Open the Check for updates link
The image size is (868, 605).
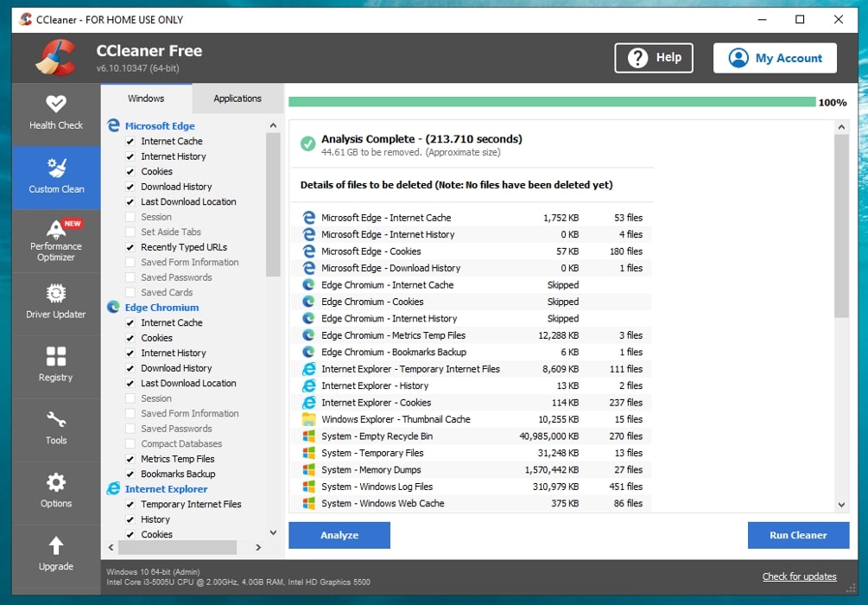pos(799,576)
